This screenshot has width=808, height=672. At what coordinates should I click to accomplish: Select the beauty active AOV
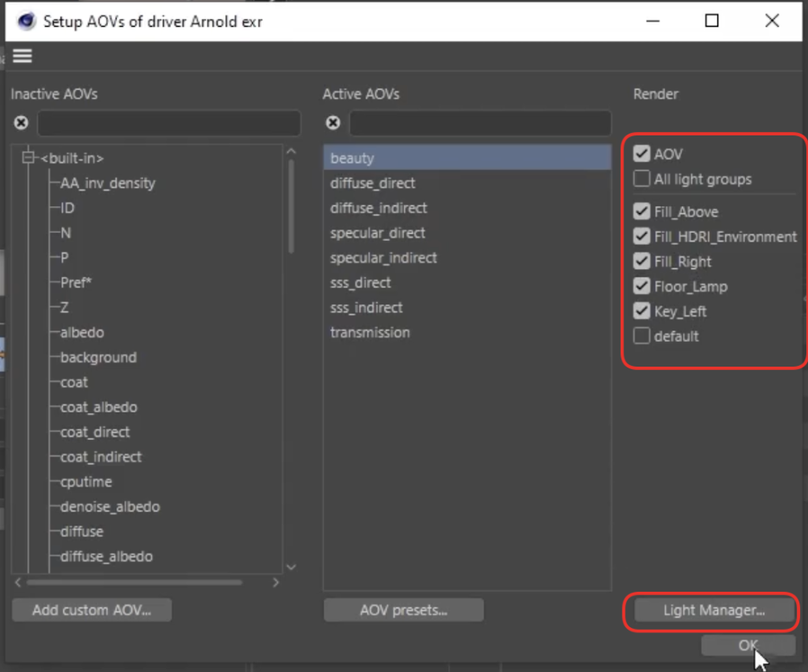(467, 158)
